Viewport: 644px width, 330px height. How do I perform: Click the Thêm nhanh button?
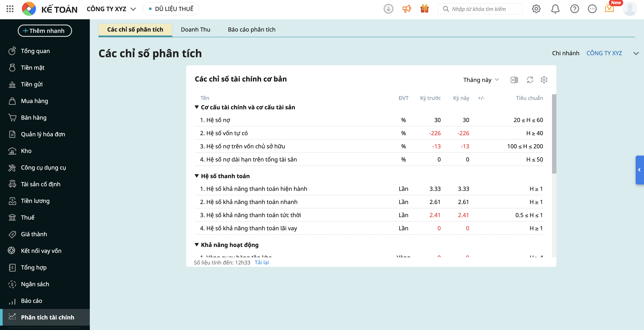45,31
